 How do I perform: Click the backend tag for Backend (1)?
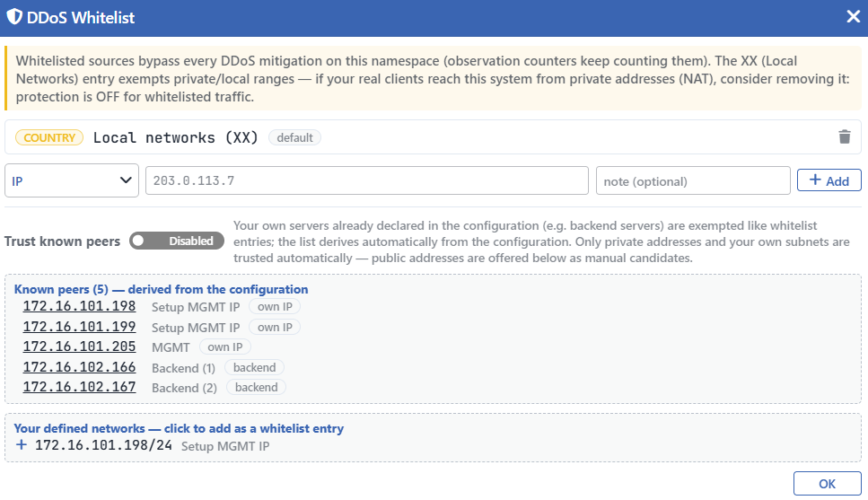254,368
